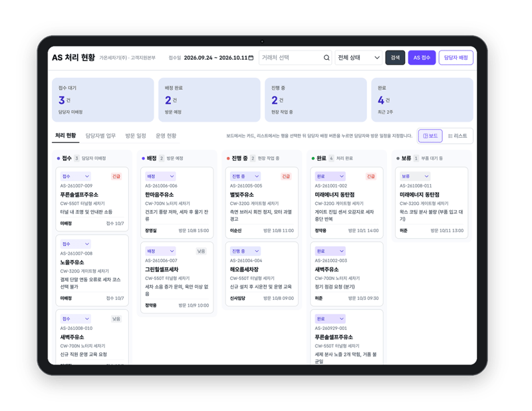Open status dropdown on card AS-261007-009
Image resolution: width=532 pixels, height=411 pixels.
[76, 176]
